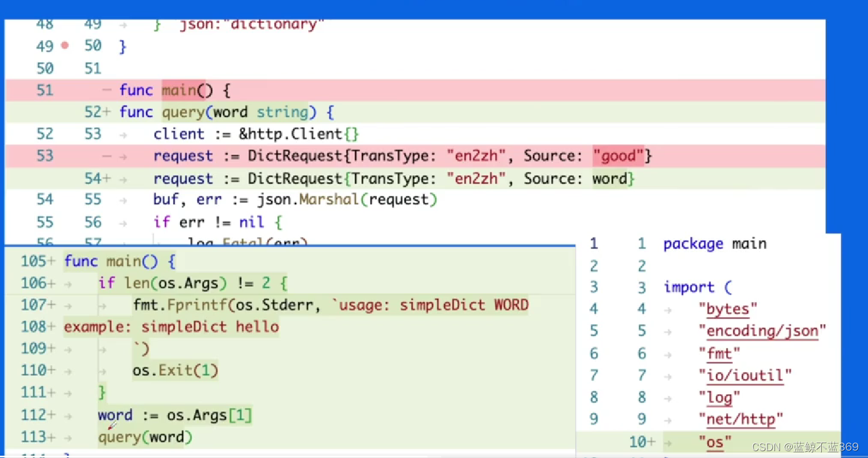Click the red dot marker beside line 49
Screen dimensions: 868x458
point(65,45)
